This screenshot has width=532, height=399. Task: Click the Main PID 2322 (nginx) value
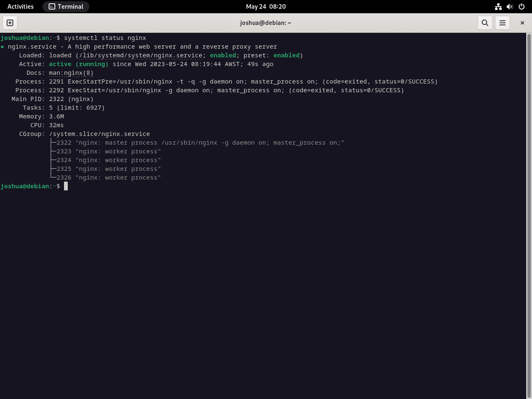pos(71,99)
